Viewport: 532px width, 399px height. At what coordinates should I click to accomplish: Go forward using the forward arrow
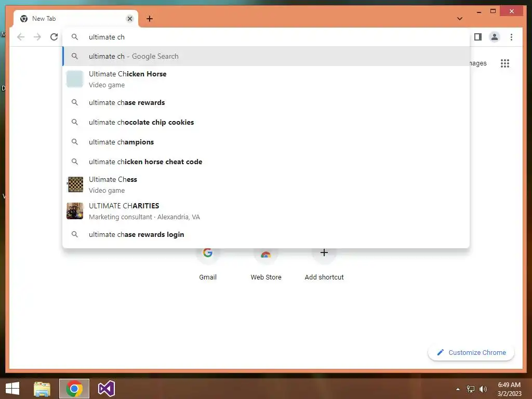coord(37,37)
